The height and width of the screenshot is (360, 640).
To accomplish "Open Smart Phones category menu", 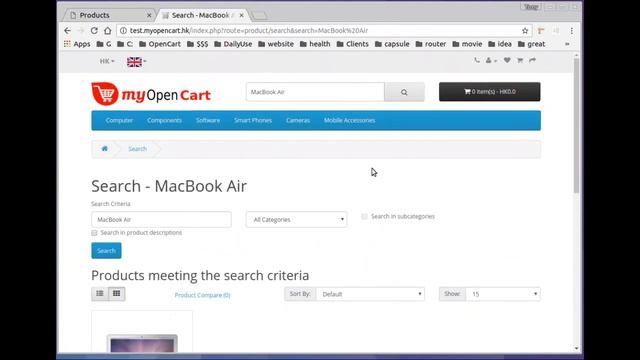I will click(x=253, y=120).
